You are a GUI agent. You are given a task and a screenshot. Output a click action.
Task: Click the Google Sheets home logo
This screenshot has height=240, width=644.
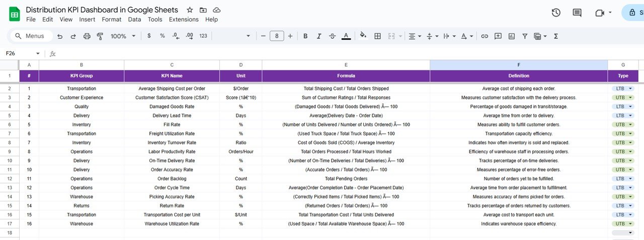[15, 14]
